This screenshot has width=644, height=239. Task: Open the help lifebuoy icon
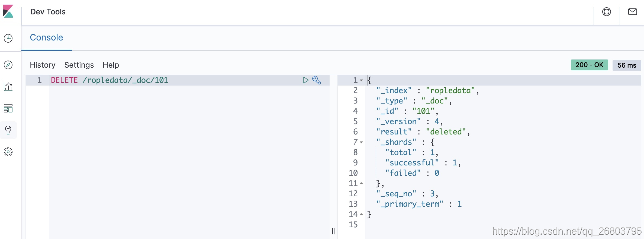[607, 12]
